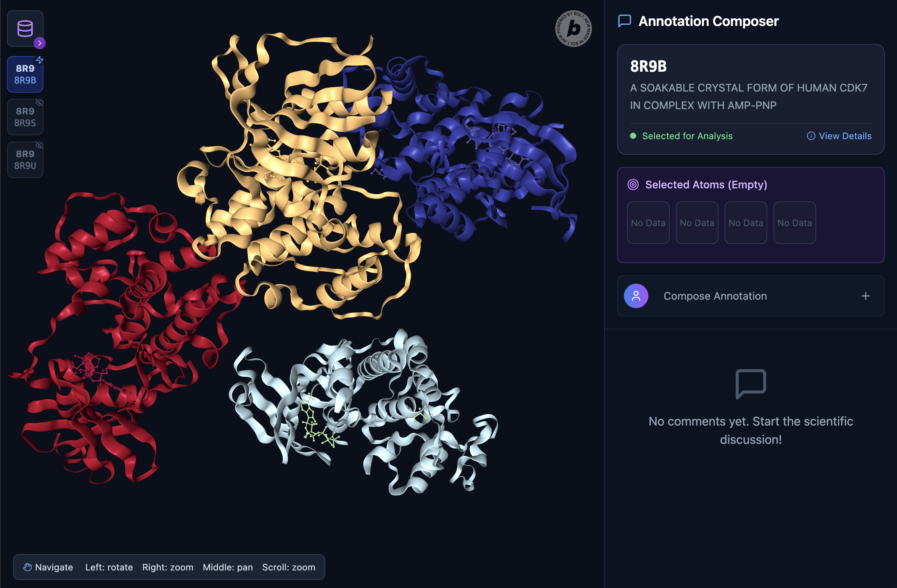Toggle visibility eye on 8R9S entry
897x588 pixels.
coord(40,103)
